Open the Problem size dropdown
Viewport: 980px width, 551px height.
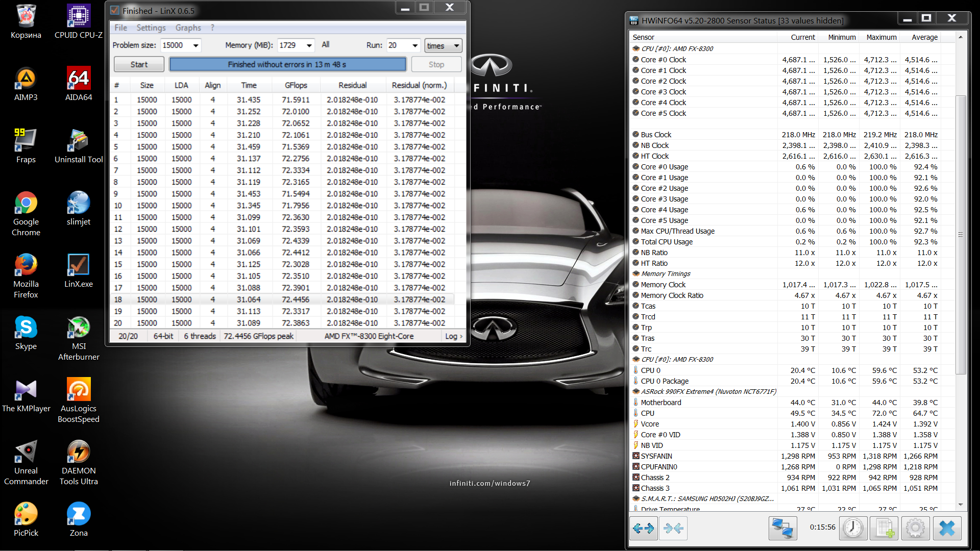point(195,45)
